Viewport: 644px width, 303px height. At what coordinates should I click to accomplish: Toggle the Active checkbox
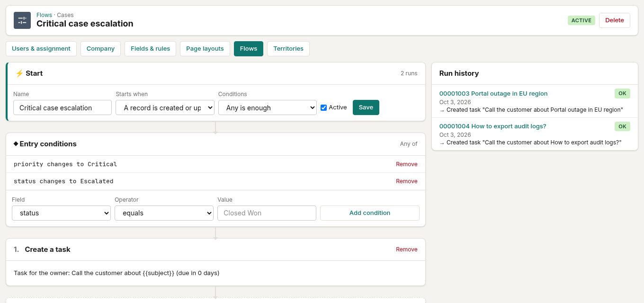324,107
